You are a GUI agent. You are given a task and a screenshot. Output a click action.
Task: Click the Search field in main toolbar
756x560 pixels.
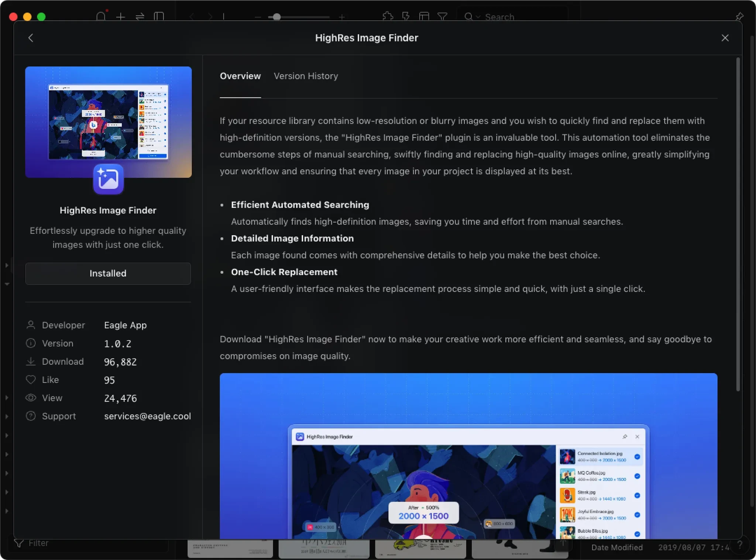coord(512,17)
